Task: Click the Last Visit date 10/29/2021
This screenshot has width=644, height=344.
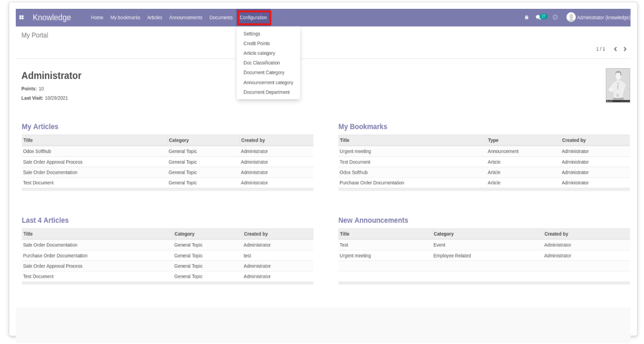Action: click(57, 98)
